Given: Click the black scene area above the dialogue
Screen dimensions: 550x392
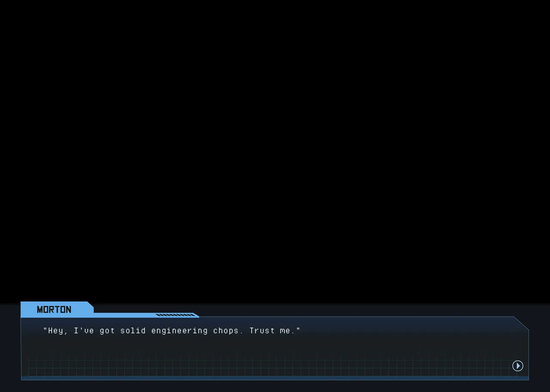Looking at the screenshot, I should [x=275, y=150].
